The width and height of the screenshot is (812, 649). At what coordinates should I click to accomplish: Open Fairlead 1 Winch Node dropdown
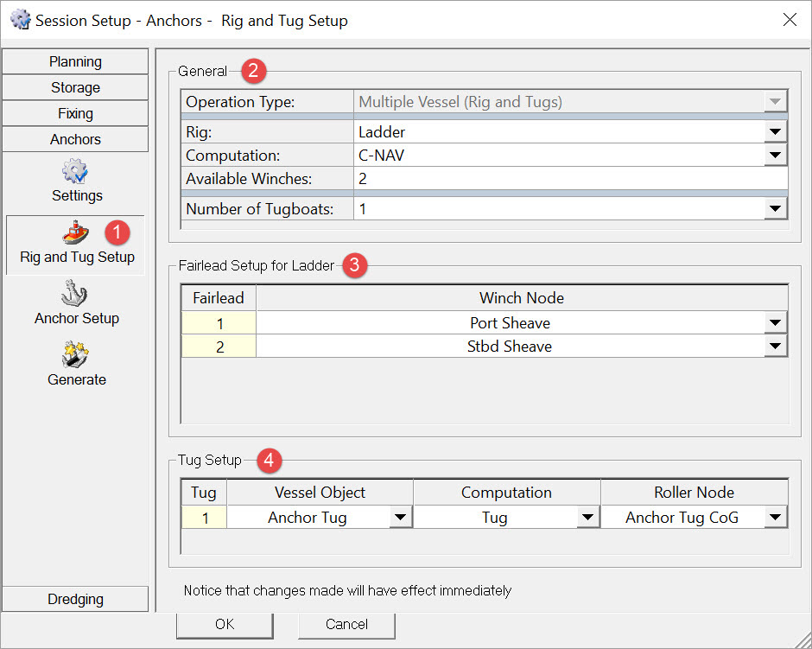click(776, 323)
